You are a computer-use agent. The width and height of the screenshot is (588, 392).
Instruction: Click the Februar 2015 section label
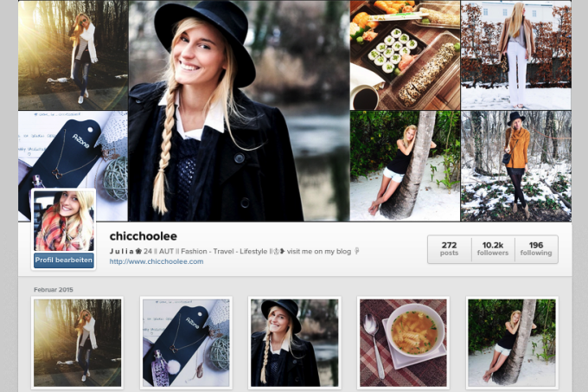coord(54,290)
